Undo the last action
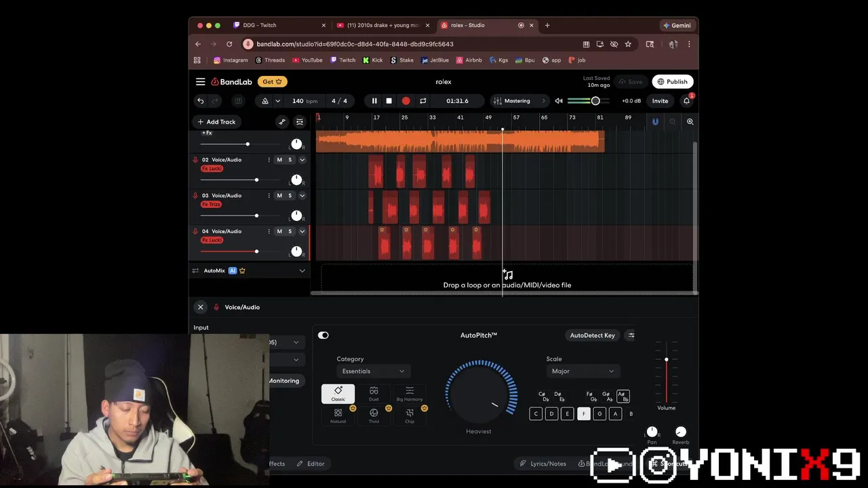The width and height of the screenshot is (868, 488). 201,101
